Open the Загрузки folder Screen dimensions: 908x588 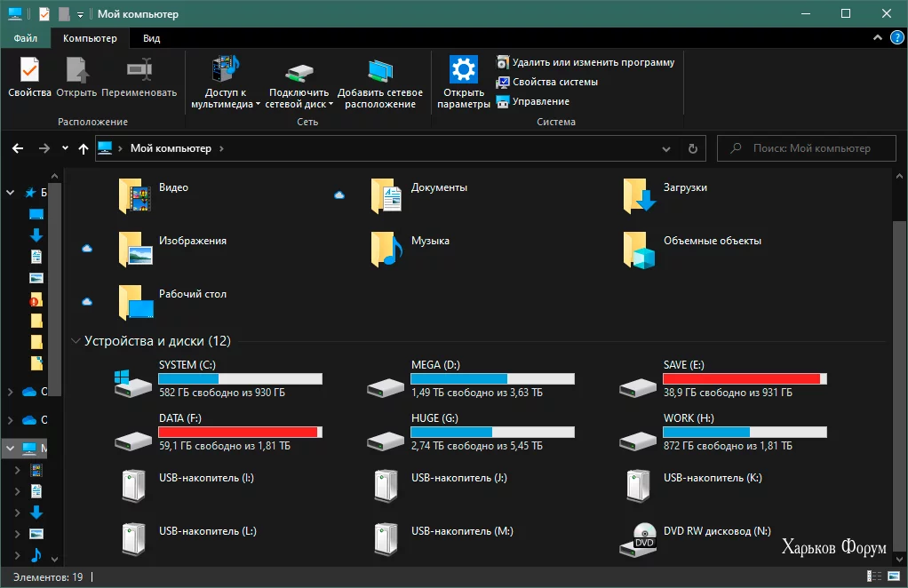(639, 195)
